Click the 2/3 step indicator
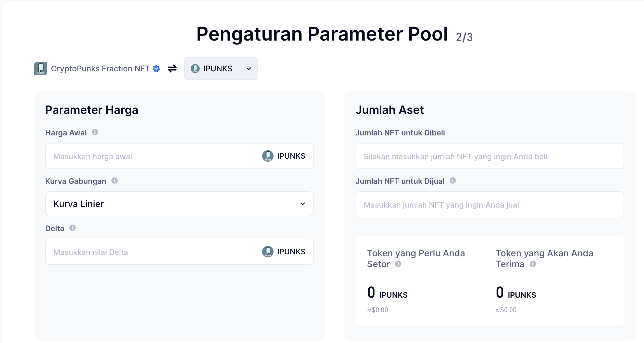This screenshot has width=644, height=343. 464,37
